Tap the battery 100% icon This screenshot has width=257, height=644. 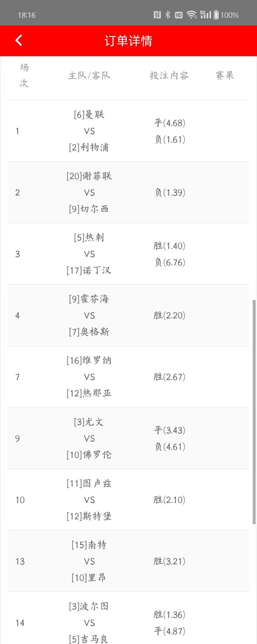(226, 15)
